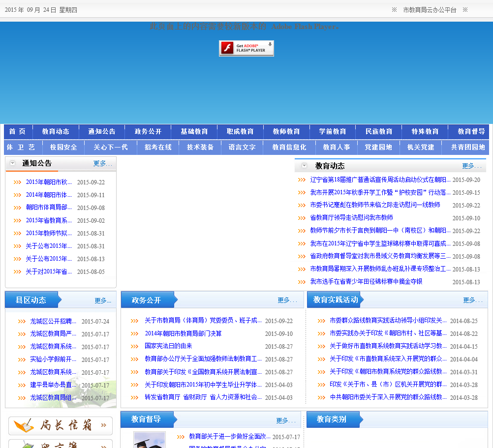
Task: Open notice 关于对2015年省... link
Action: click(49, 272)
